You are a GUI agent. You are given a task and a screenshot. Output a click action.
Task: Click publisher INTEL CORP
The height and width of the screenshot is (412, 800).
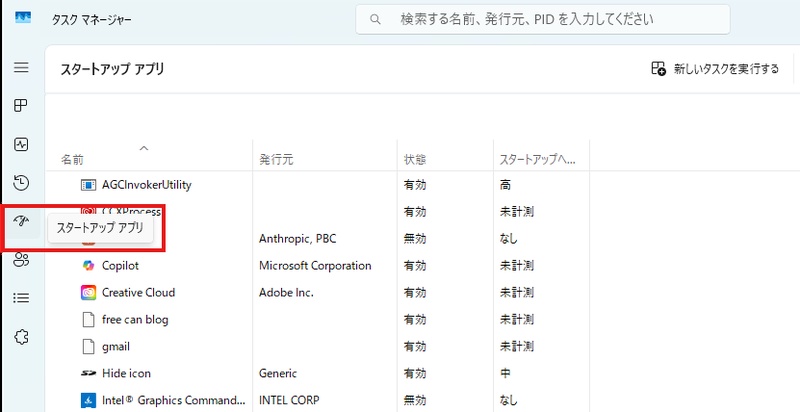click(289, 401)
